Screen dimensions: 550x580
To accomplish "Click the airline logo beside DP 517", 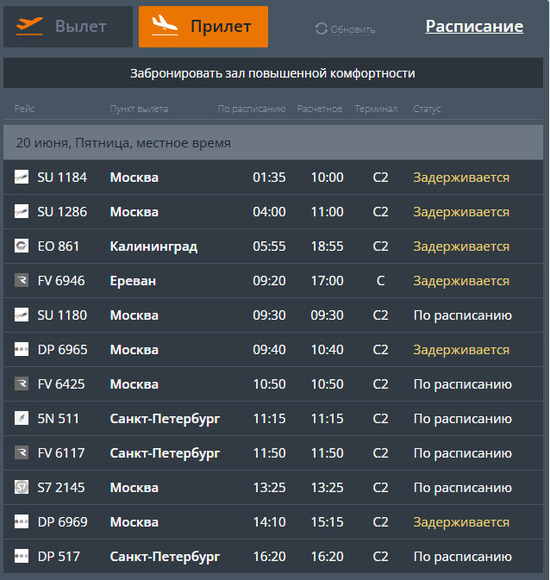I will [21, 556].
